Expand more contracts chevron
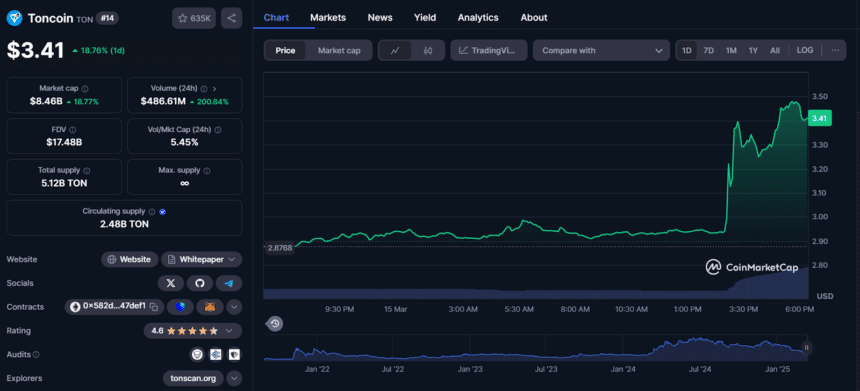This screenshot has width=860, height=391. coord(234,307)
